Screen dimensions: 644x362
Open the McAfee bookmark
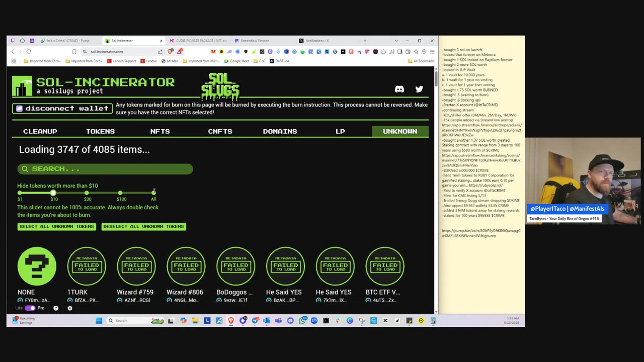tap(170, 61)
